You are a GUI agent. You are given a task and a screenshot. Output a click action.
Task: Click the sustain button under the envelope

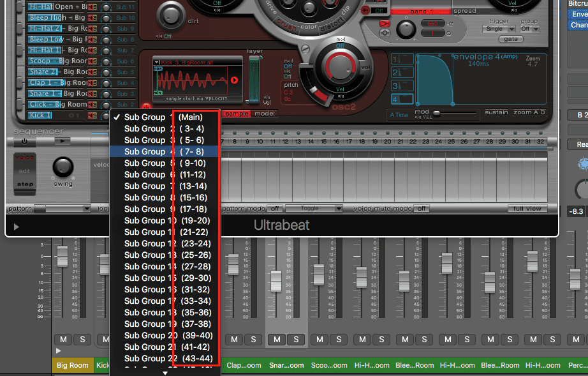[496, 112]
